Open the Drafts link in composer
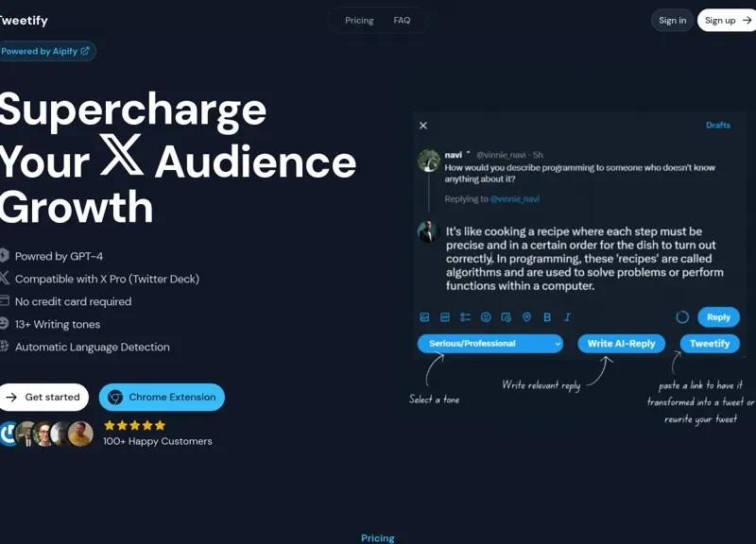The image size is (756, 544). click(717, 126)
